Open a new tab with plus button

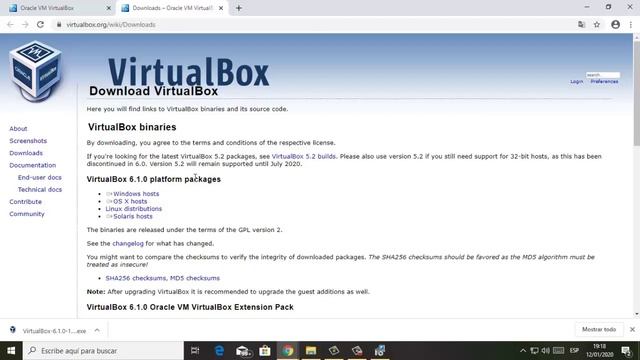pos(239,8)
